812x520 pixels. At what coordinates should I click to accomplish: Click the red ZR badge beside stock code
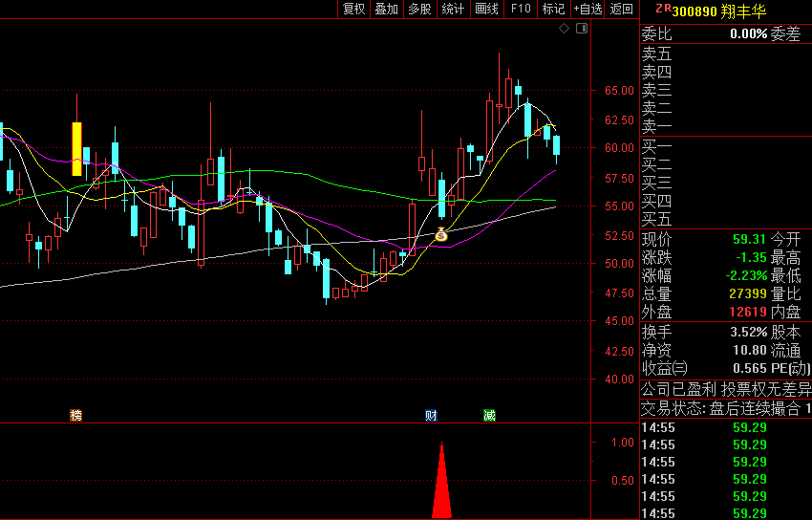click(x=662, y=9)
